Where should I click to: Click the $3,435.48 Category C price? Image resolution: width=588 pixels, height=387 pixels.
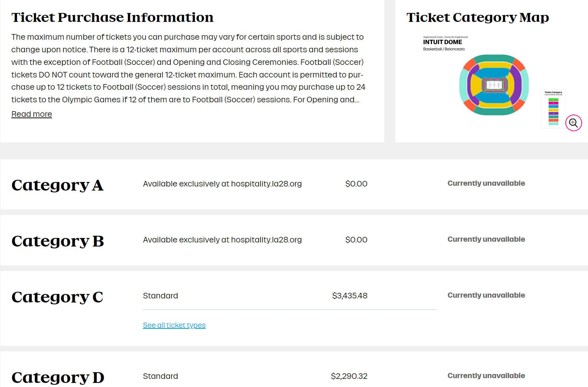tap(350, 296)
